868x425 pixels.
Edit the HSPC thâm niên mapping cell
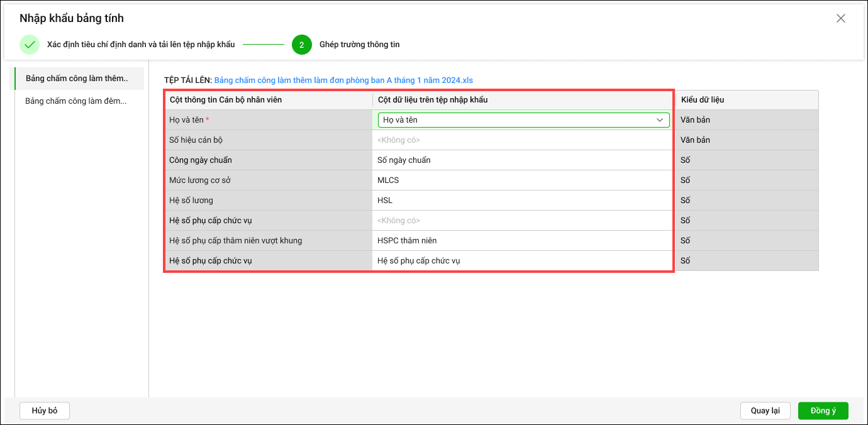522,241
